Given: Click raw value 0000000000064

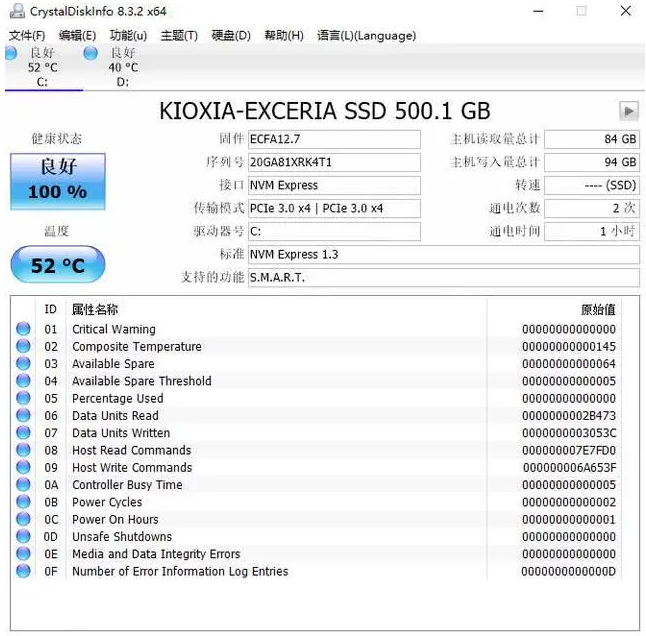Looking at the screenshot, I should [x=569, y=364].
